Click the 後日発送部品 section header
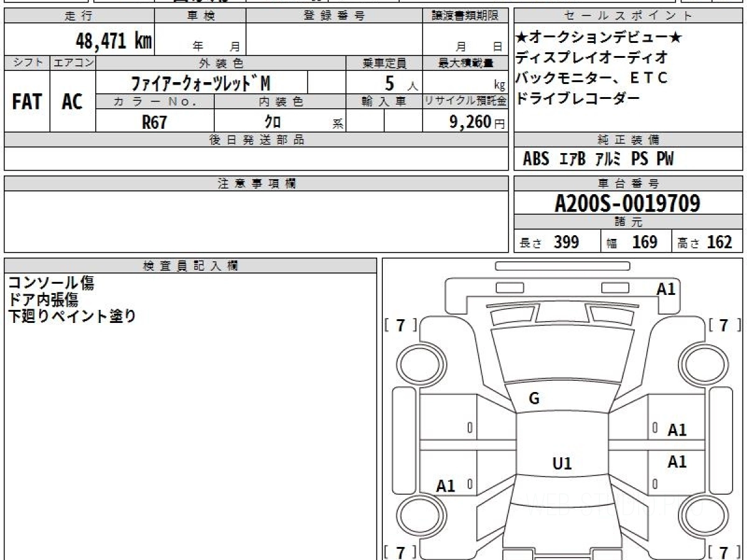 coord(256,140)
